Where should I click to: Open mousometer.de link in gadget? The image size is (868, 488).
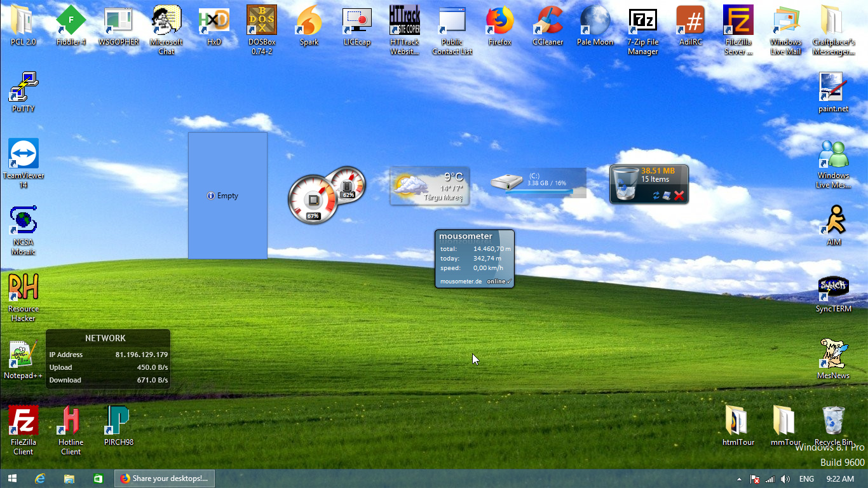(461, 281)
